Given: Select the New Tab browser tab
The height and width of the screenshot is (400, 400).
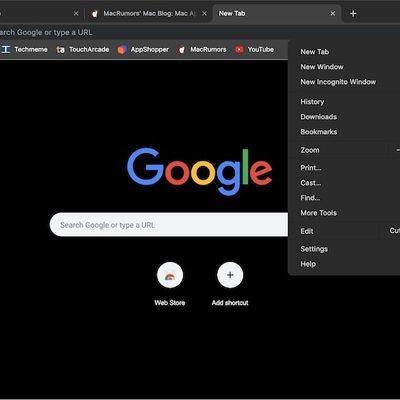Looking at the screenshot, I should [x=277, y=13].
